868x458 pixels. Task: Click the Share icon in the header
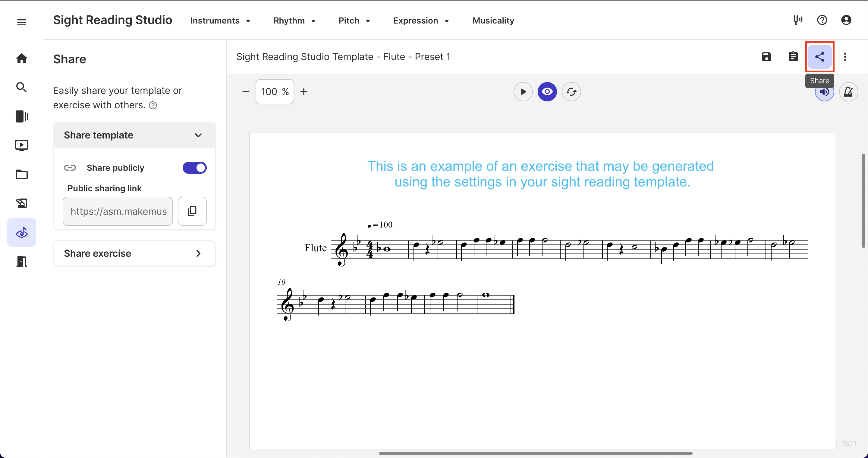[x=819, y=57]
